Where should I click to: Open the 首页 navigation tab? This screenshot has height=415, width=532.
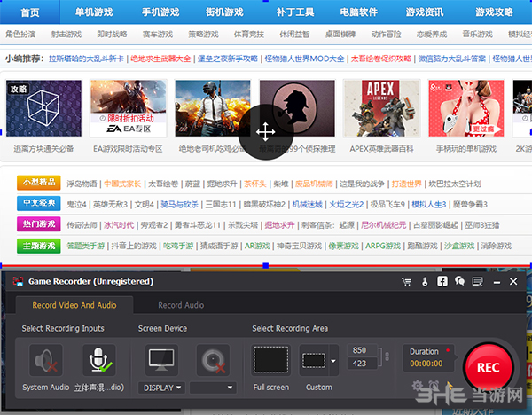30,12
